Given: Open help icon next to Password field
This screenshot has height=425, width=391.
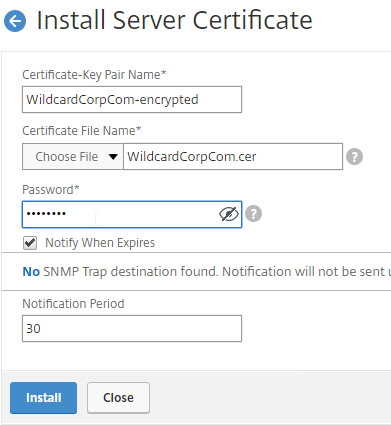Looking at the screenshot, I should [x=253, y=214].
